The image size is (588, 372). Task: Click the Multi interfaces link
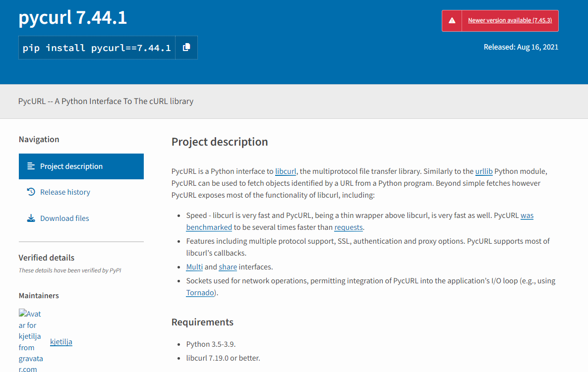pyautogui.click(x=194, y=266)
